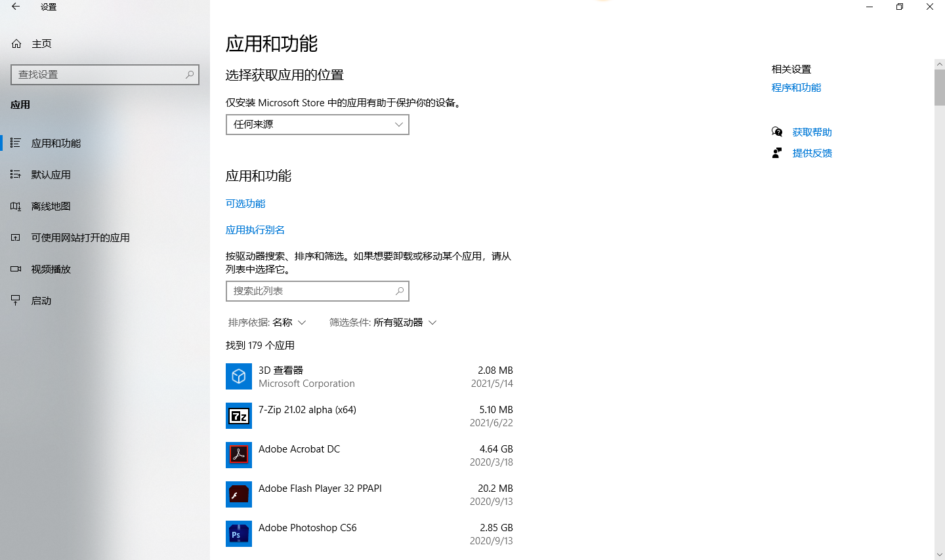This screenshot has width=945, height=560.
Task: Click the back arrow in Settings title bar
Action: click(16, 7)
